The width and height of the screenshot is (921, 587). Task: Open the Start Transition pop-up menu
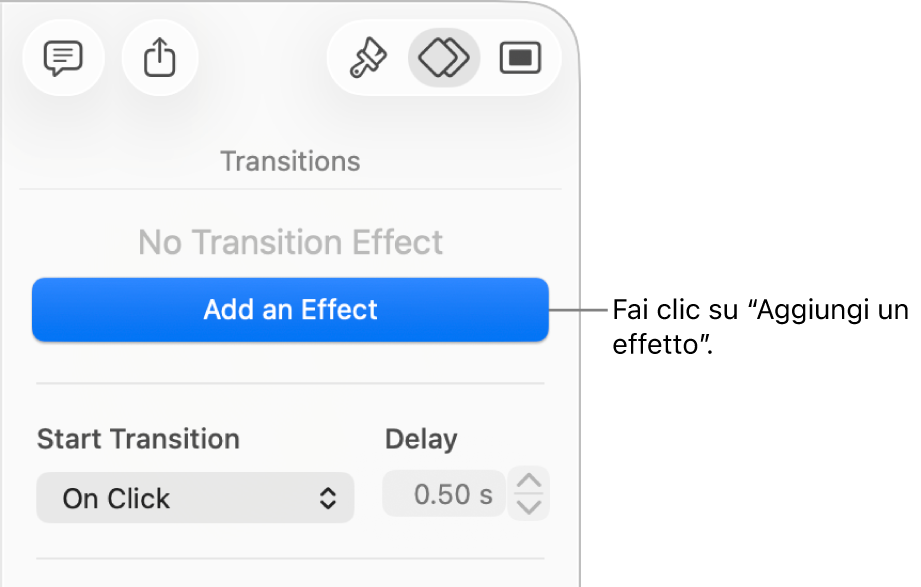click(x=195, y=498)
